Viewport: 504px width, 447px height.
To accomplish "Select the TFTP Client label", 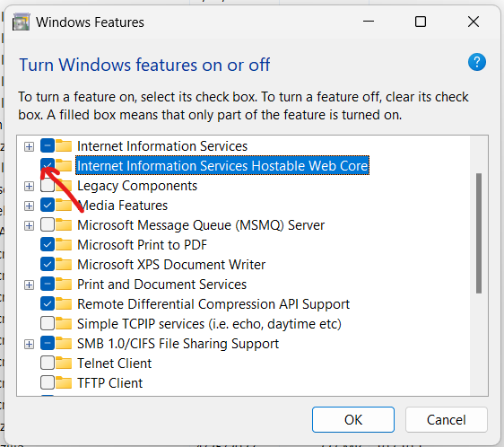I will (109, 383).
